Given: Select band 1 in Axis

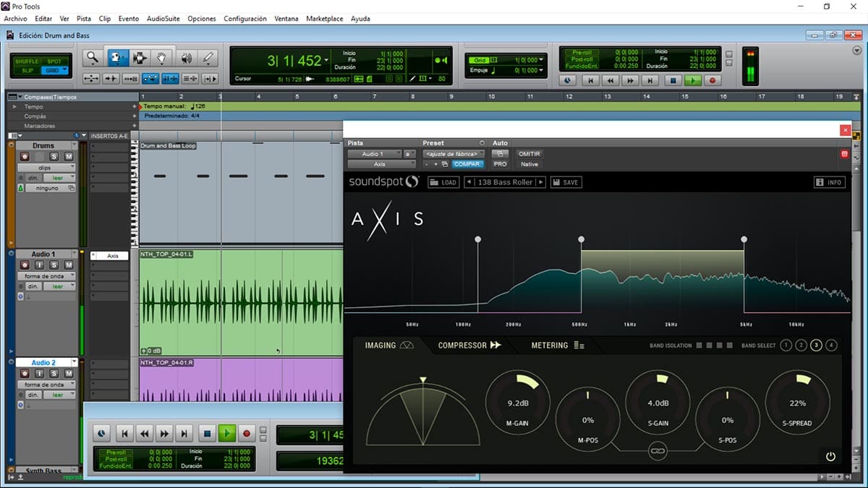Looking at the screenshot, I should click(786, 346).
